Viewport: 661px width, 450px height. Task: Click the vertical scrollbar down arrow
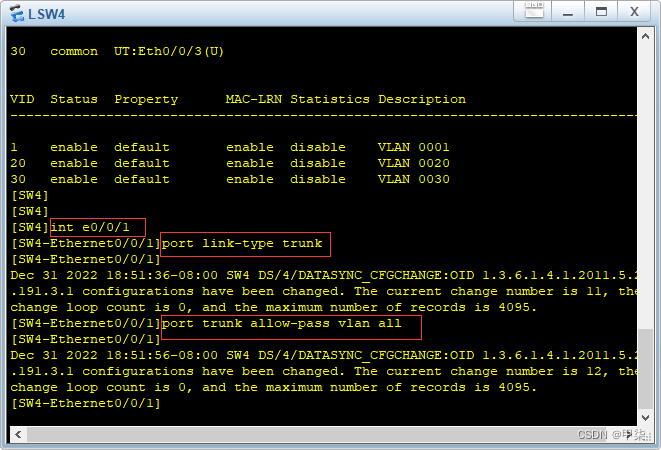(x=645, y=418)
